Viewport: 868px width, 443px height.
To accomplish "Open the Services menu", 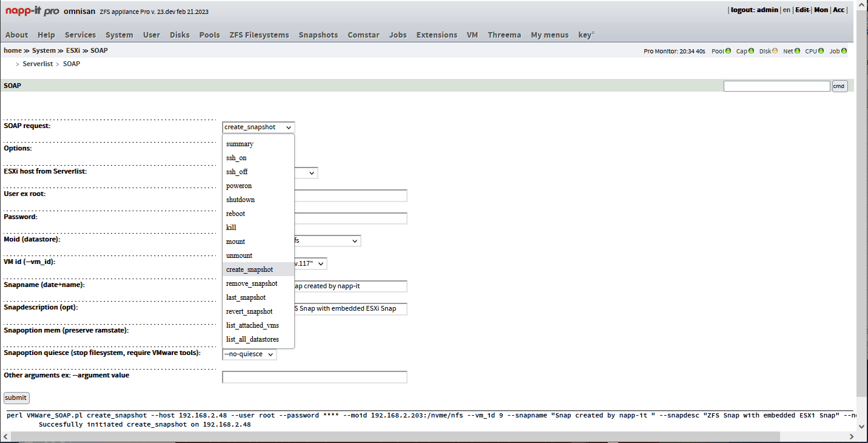I will pyautogui.click(x=80, y=35).
